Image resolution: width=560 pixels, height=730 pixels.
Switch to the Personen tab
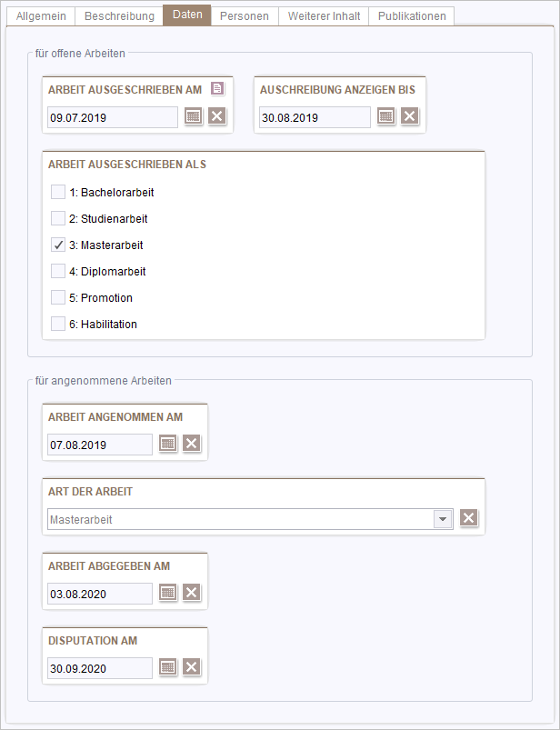pyautogui.click(x=245, y=15)
